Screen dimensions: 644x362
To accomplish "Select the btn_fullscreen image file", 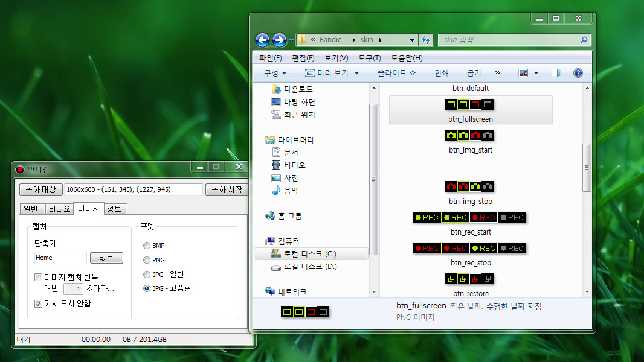I will (471, 110).
